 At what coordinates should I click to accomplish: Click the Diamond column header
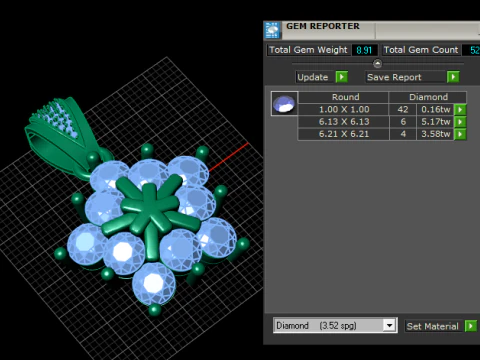point(428,97)
